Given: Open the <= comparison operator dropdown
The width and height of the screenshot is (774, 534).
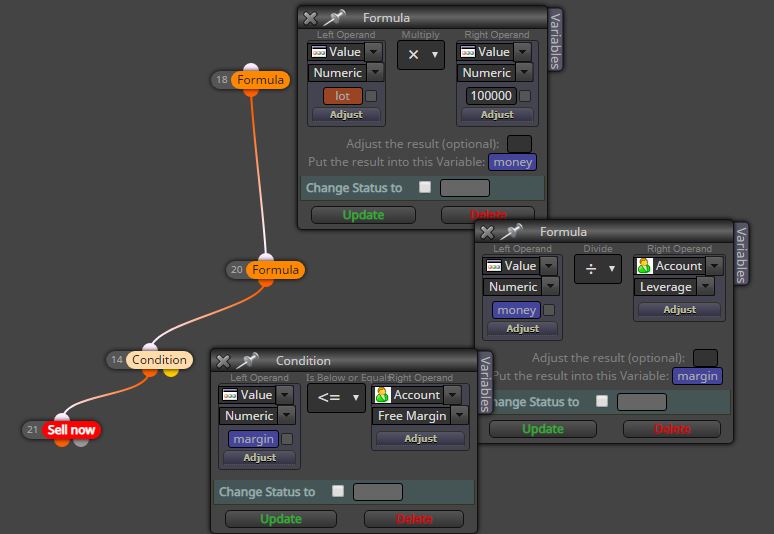Looking at the screenshot, I should (336, 397).
